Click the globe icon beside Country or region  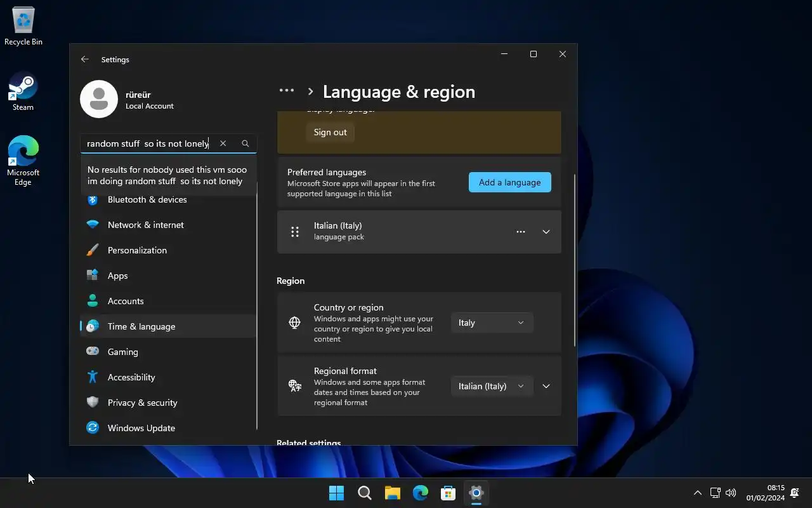click(x=295, y=323)
